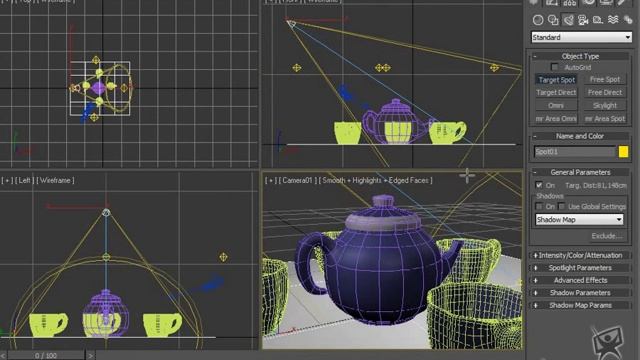This screenshot has height=360, width=640.
Task: Select blue camera object in Front viewport
Action: click(346, 93)
